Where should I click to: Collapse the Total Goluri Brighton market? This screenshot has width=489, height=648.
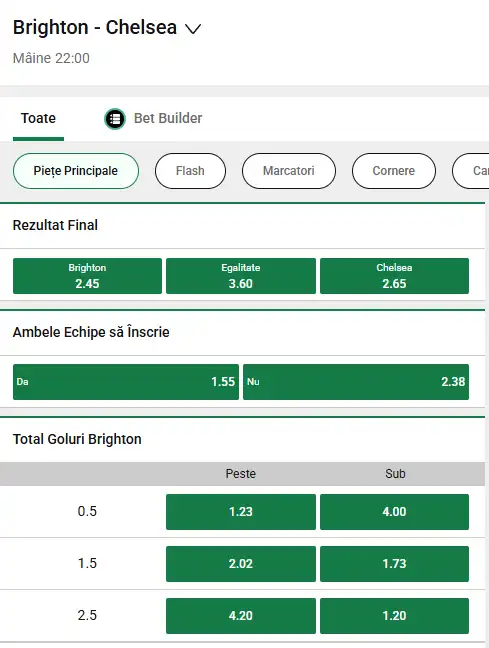[x=242, y=439]
